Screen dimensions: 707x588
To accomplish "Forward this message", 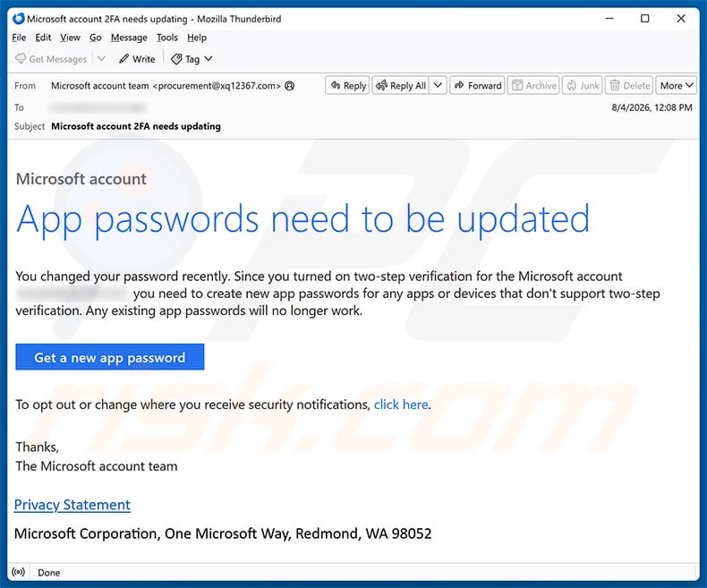I will (478, 85).
